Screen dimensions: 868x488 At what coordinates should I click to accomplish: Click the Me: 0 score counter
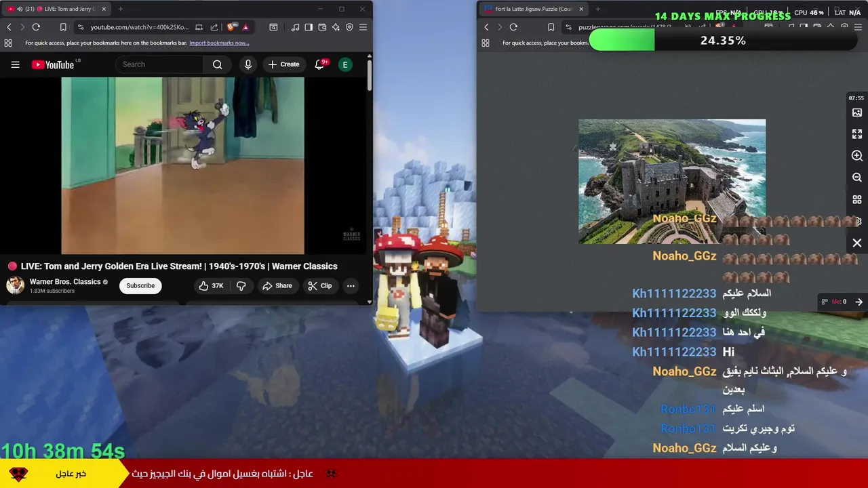pyautogui.click(x=839, y=302)
